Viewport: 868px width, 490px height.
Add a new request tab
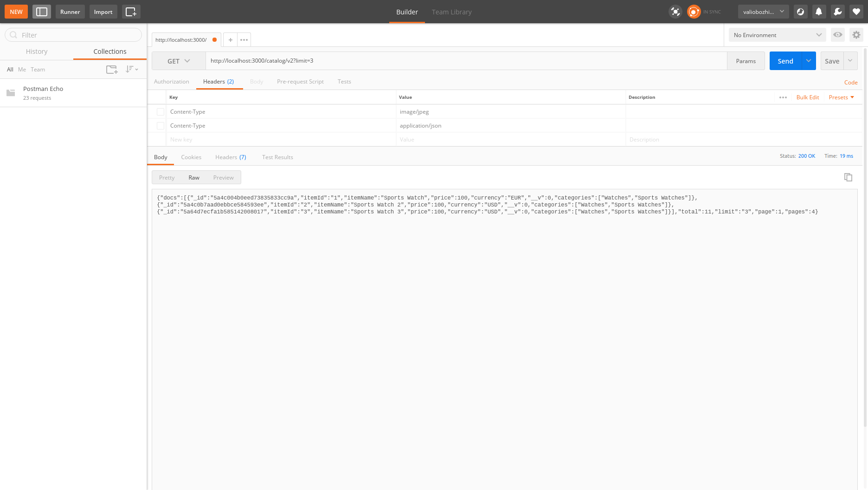point(230,40)
